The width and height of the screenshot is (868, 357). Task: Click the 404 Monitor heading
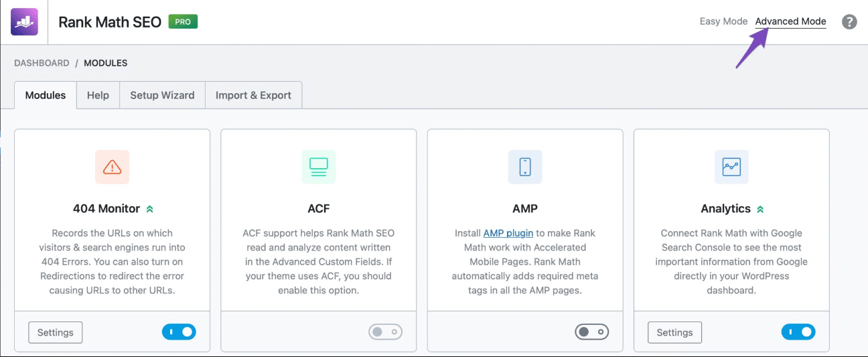(x=106, y=208)
